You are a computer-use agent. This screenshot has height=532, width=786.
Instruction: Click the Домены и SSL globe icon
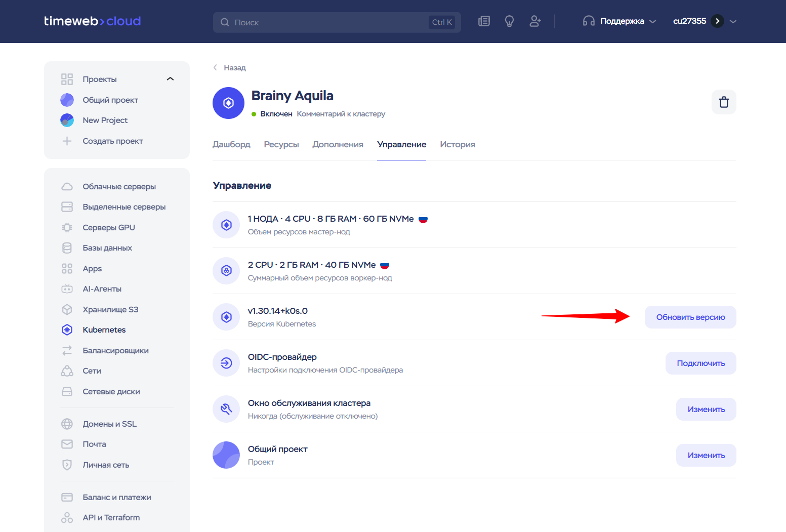coord(67,424)
